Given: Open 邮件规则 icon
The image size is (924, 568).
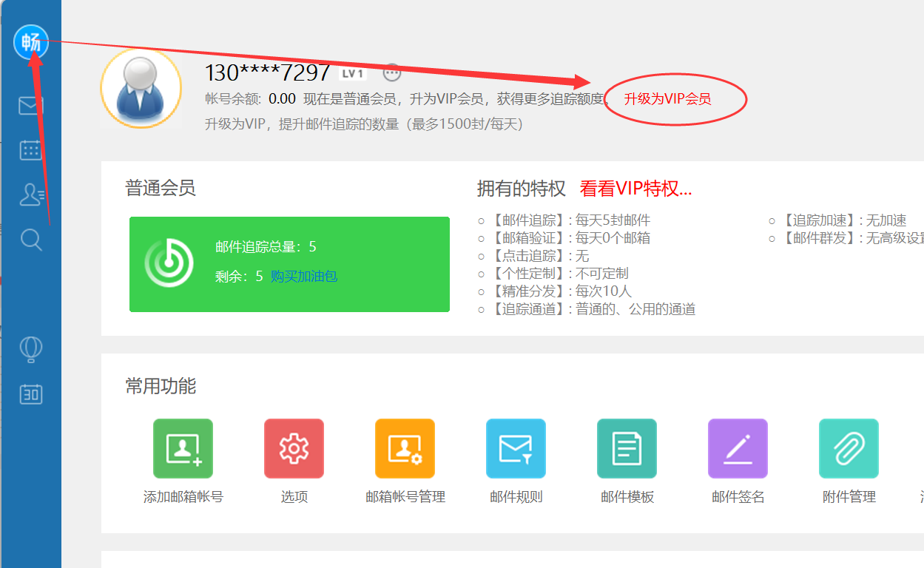Looking at the screenshot, I should tap(516, 448).
